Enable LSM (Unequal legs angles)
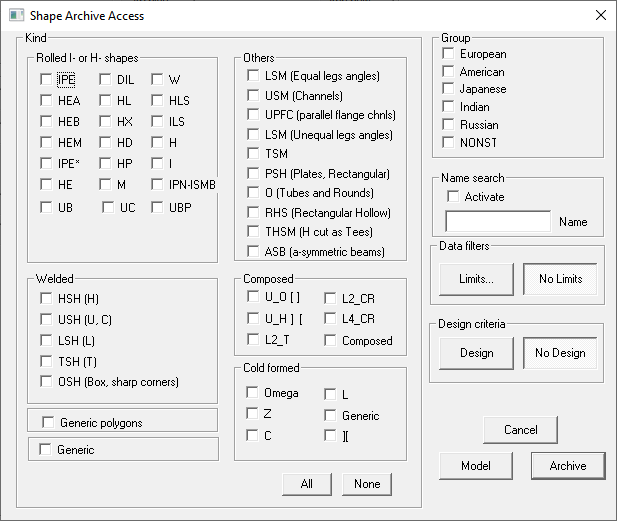The height and width of the screenshot is (521, 617). [253, 135]
